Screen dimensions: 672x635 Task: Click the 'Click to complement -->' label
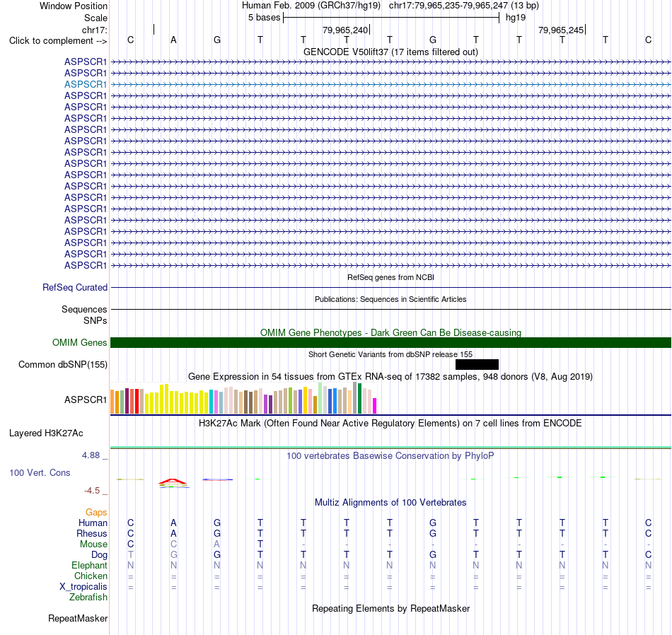58,41
